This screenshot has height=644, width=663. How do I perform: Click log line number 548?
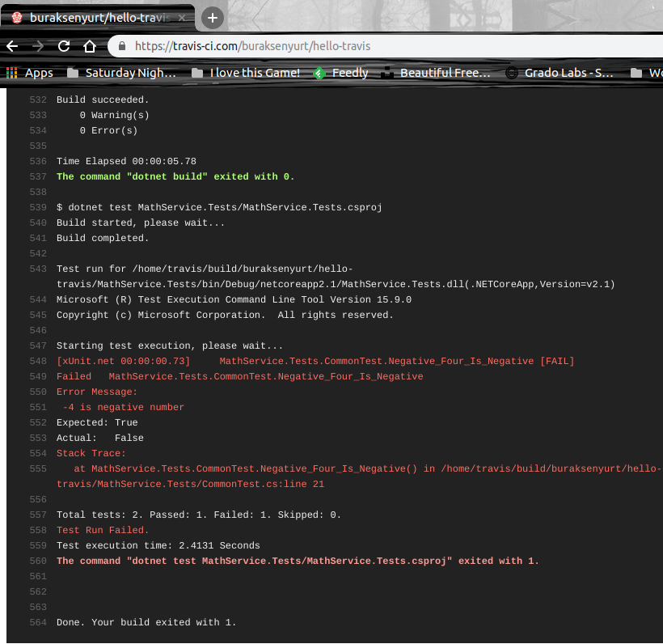tap(38, 361)
